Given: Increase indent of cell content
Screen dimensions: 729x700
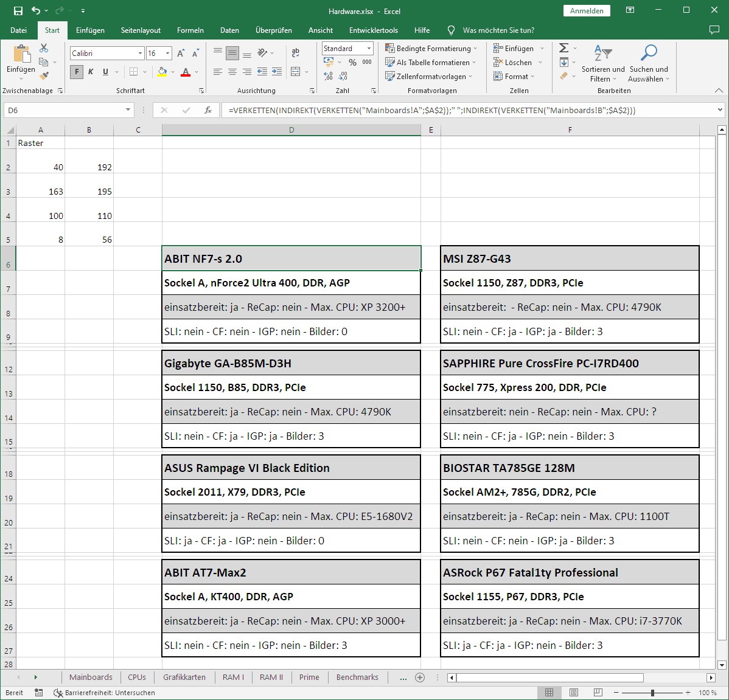Looking at the screenshot, I should point(277,72).
